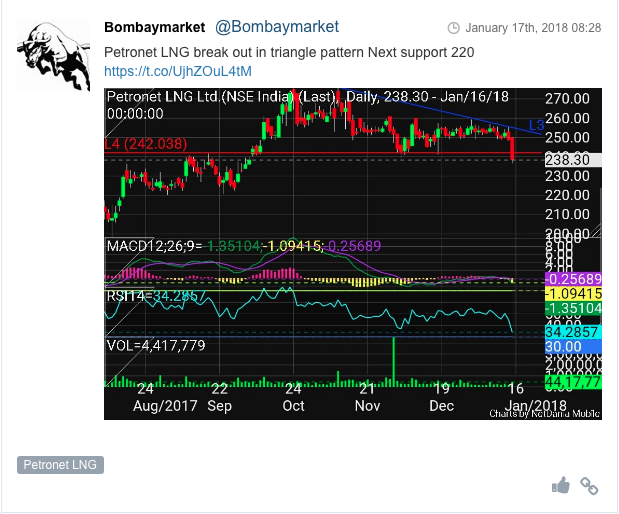Click the last red candle near 238.30
This screenshot has width=619, height=514.
(512, 148)
